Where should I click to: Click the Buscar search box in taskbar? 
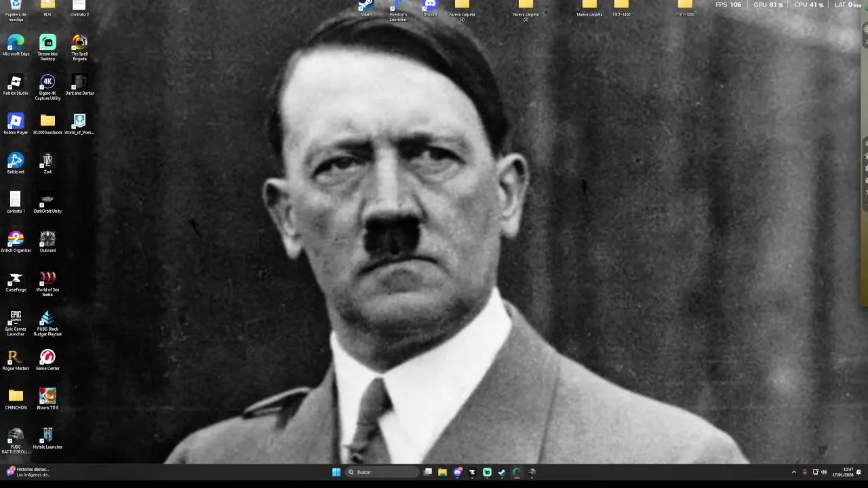tap(382, 472)
